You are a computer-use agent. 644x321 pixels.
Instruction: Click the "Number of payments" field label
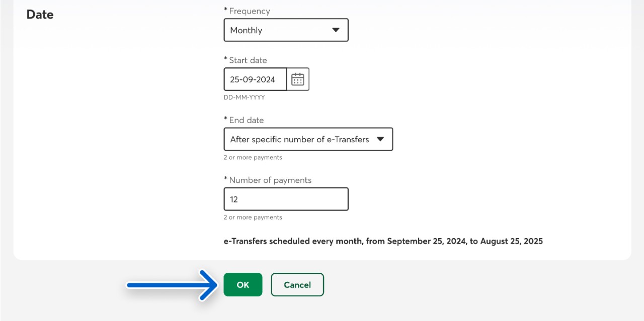click(270, 180)
